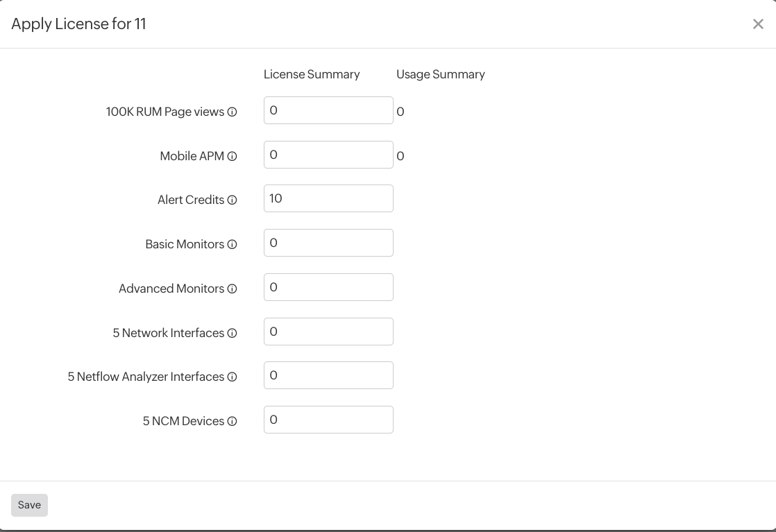Click the Mobile APM info icon
Image resolution: width=776 pixels, height=532 pixels.
[230, 156]
